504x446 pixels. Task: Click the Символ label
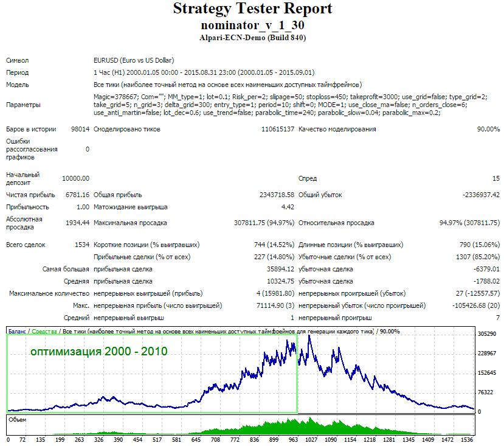click(18, 60)
